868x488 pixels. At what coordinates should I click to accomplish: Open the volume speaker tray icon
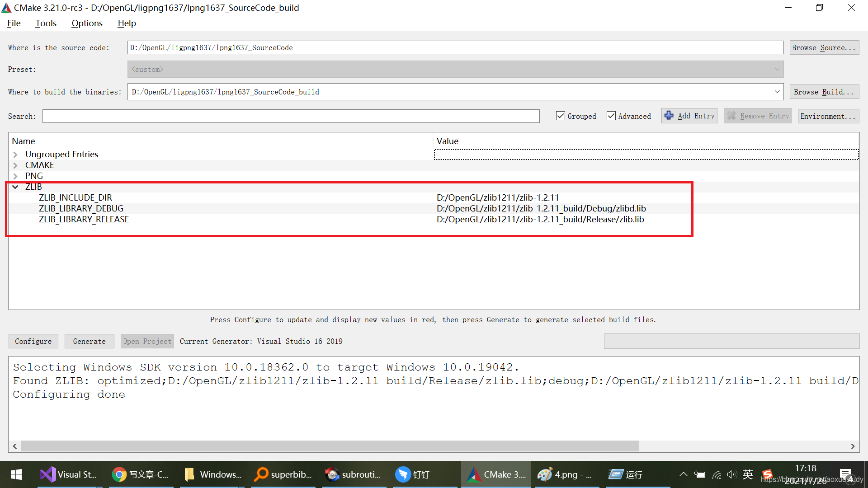pos(731,474)
